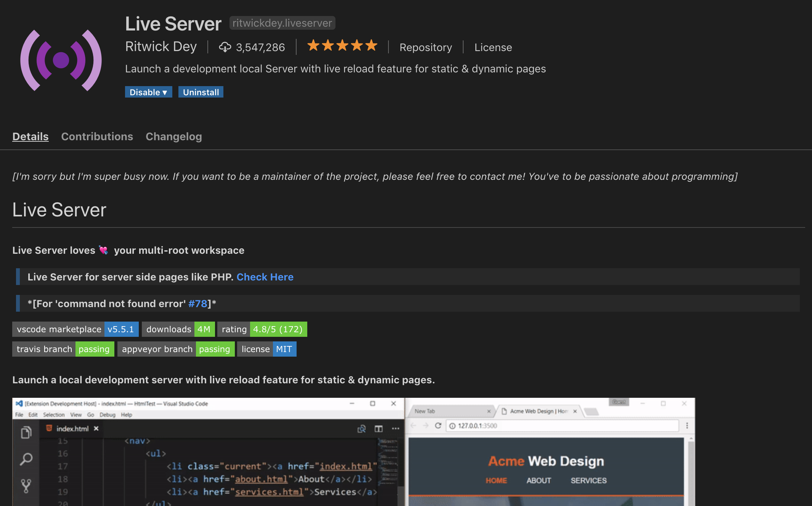
Task: Switch to the Changelog tab
Action: click(x=174, y=136)
